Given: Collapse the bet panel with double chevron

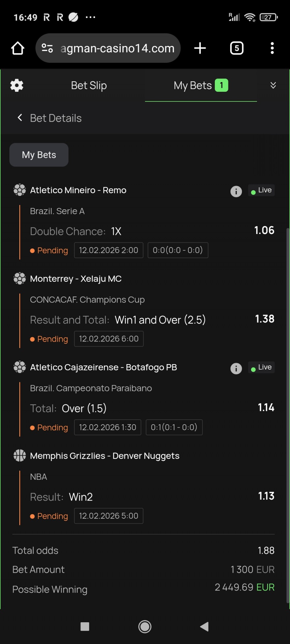Looking at the screenshot, I should click(x=273, y=85).
